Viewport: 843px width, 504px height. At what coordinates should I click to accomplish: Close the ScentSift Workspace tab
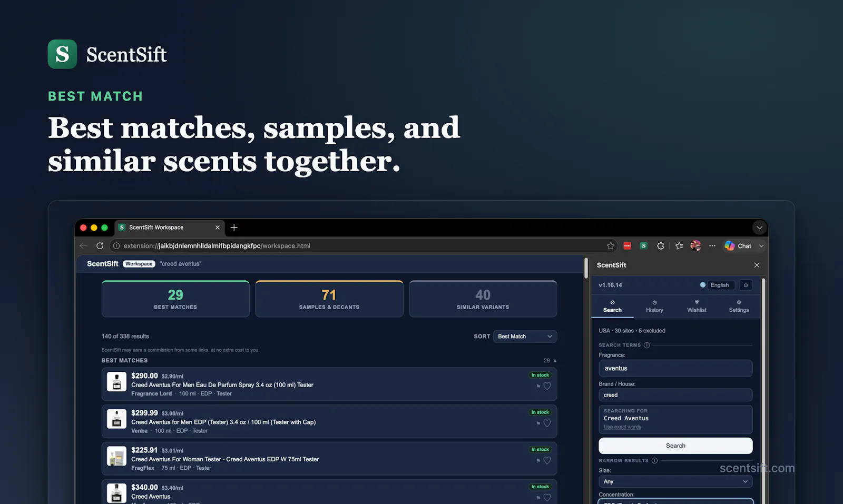(x=217, y=228)
